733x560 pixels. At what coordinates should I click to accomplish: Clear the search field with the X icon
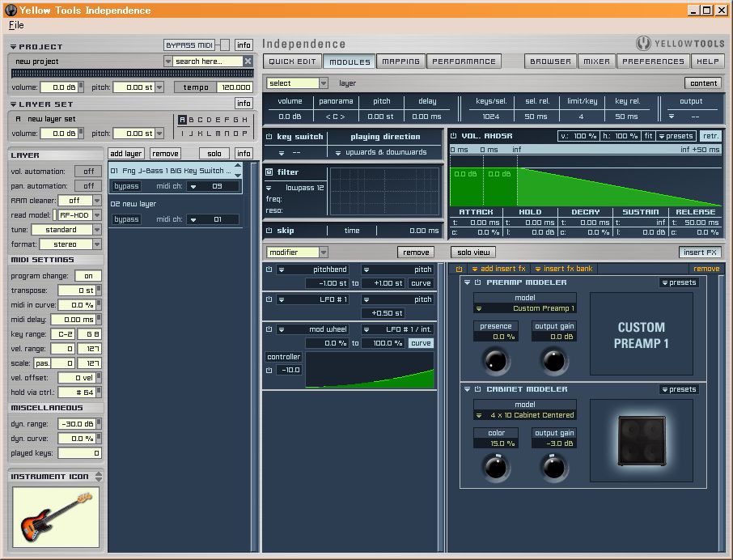[x=248, y=62]
